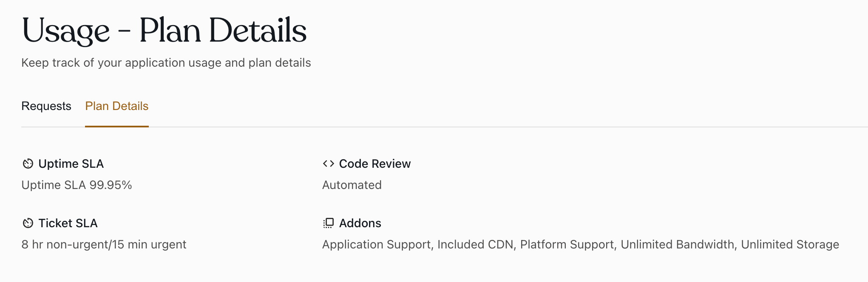Click the Addons layers icon
The height and width of the screenshot is (282, 868).
point(328,223)
